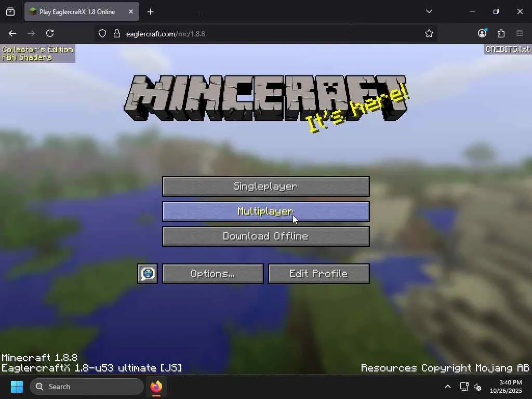This screenshot has height=399, width=532.
Task: Reload the EaglercraftX page
Action: 50,33
